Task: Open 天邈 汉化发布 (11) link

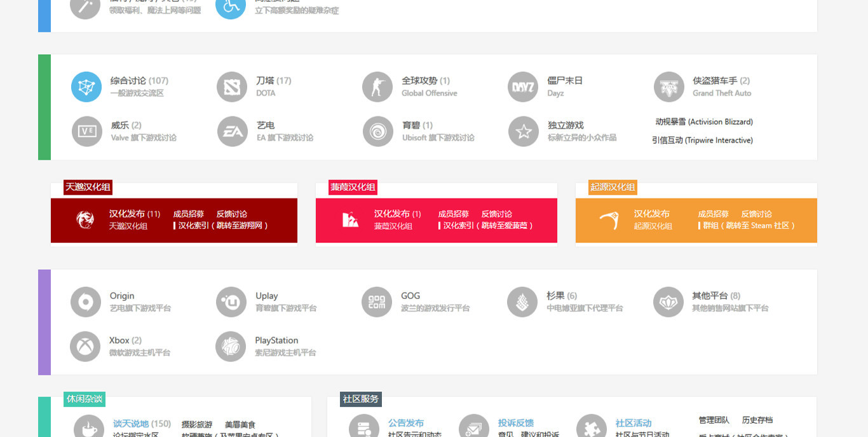Action: click(135, 214)
